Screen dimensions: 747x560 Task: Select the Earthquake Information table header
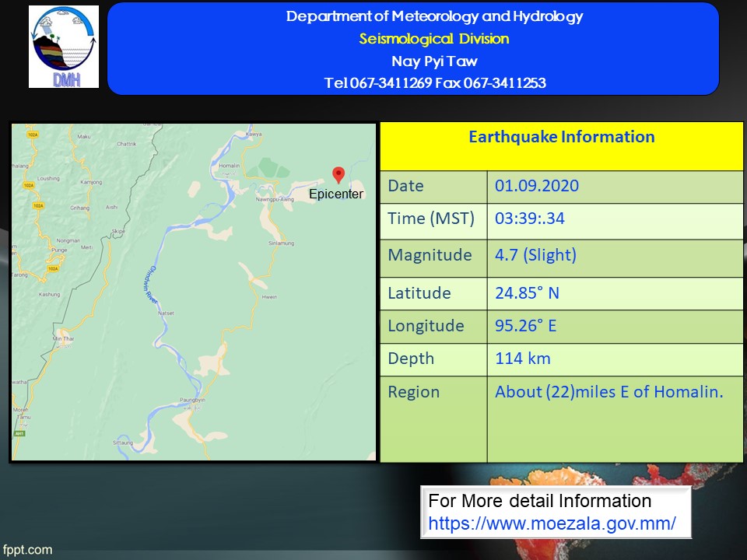tap(561, 138)
